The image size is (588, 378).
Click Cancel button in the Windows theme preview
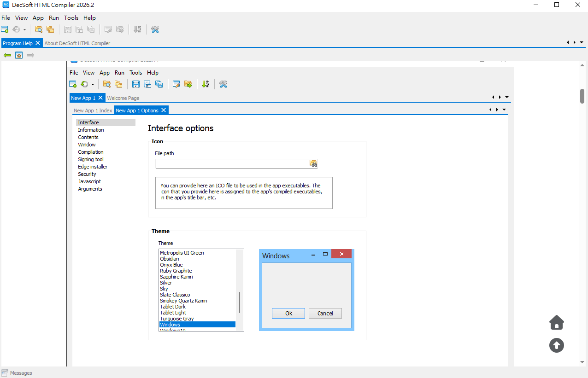pyautogui.click(x=325, y=313)
